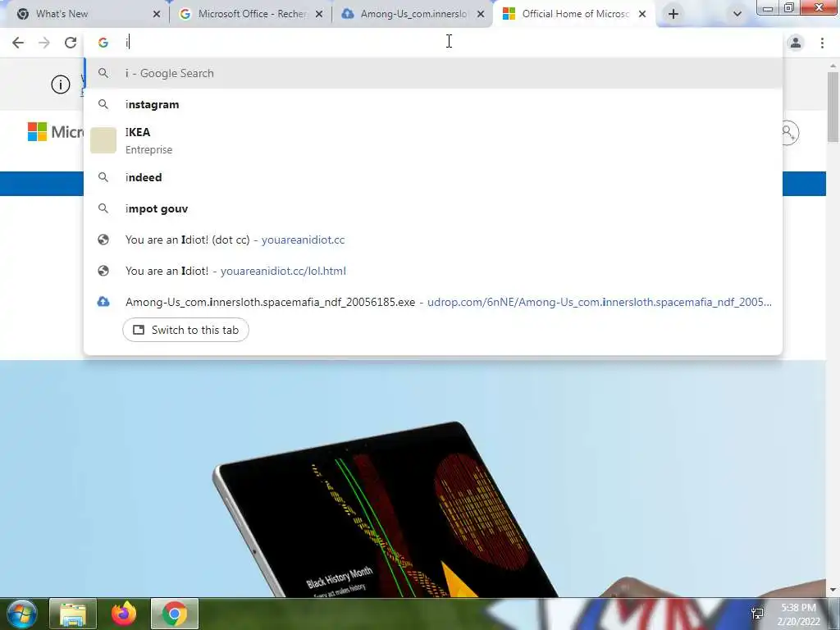Click the IKEA suggestion thumbnail
Screen dimensions: 840x630
(103, 140)
